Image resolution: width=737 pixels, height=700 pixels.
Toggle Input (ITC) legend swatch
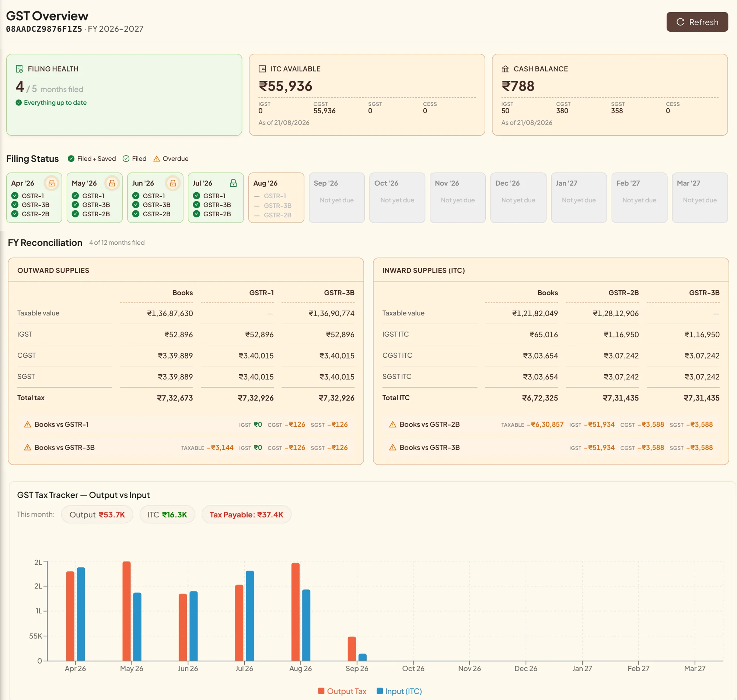pos(380,691)
